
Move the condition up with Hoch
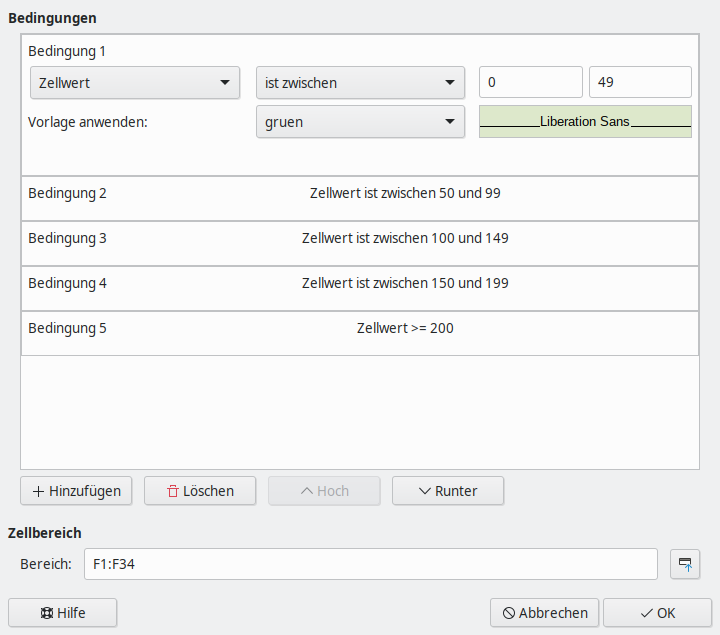pos(324,491)
